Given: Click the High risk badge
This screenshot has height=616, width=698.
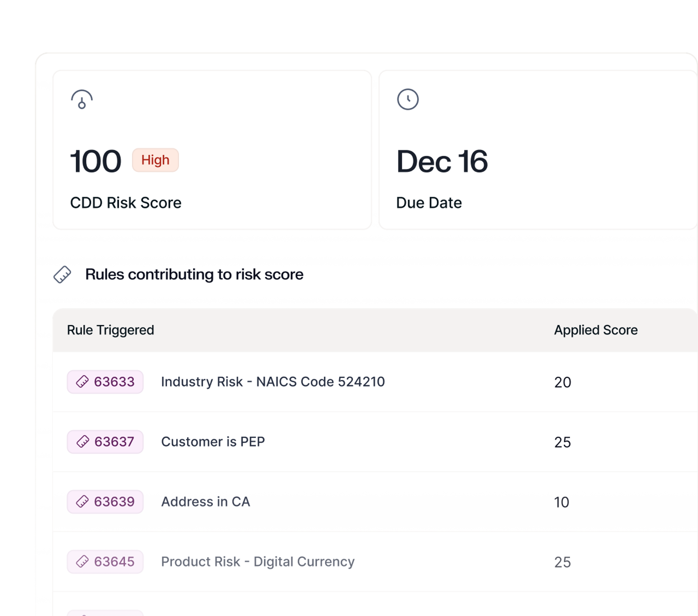Looking at the screenshot, I should click(x=155, y=160).
